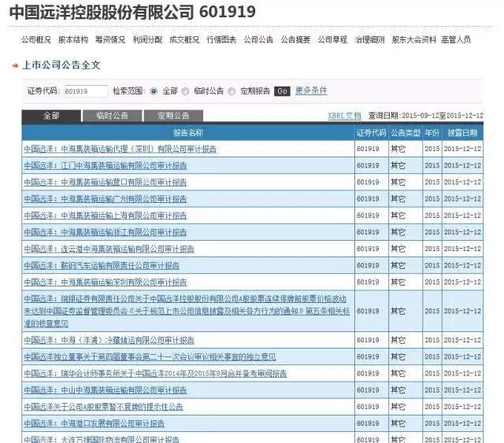Open 行情图表 in the navigation bar
This screenshot has width=504, height=443.
pos(221,39)
